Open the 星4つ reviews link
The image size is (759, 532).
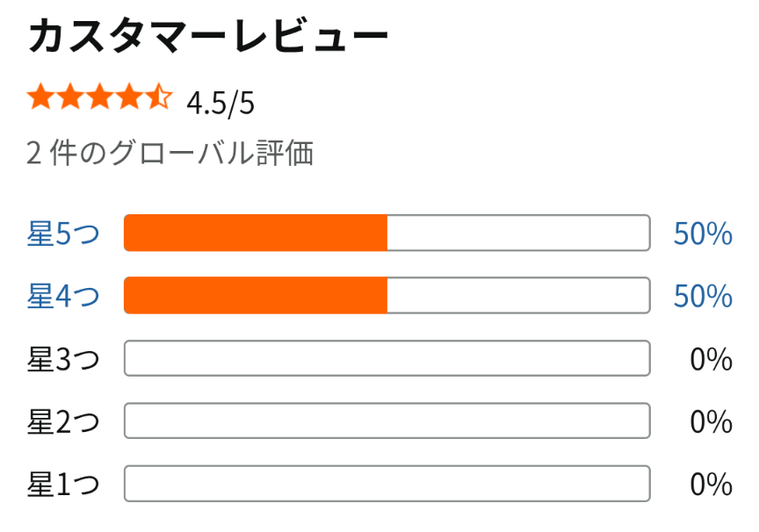tap(63, 297)
